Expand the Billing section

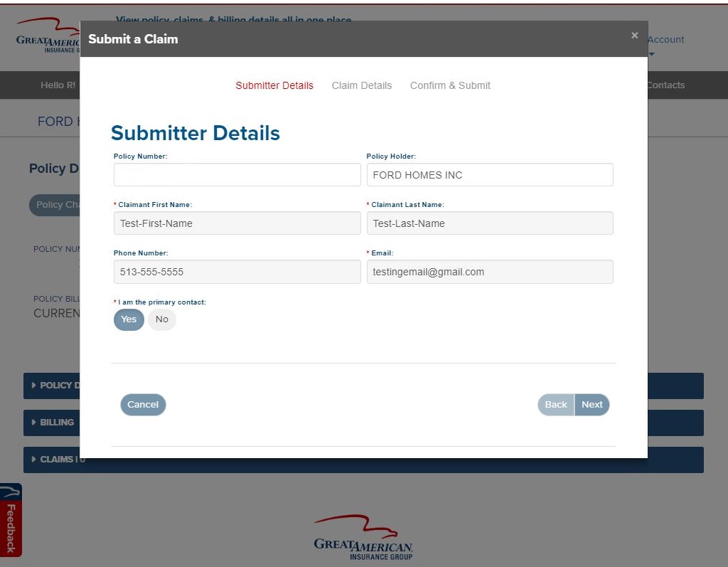click(x=53, y=423)
